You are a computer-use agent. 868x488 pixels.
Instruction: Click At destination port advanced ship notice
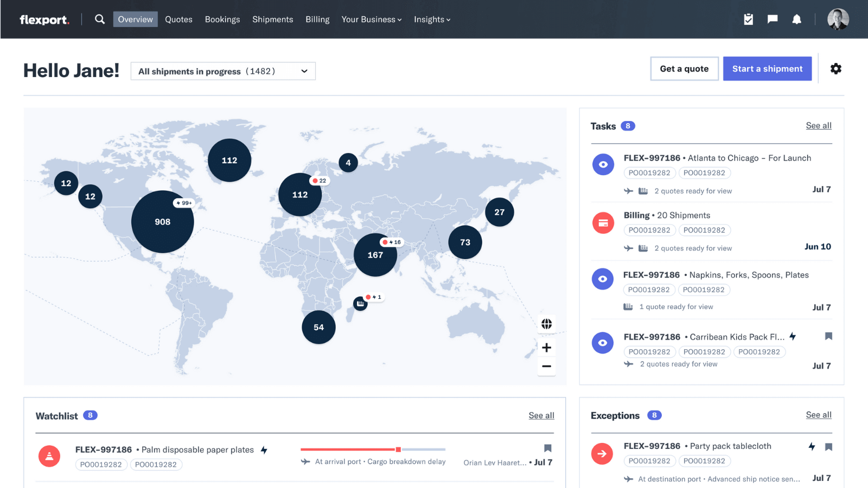click(x=719, y=479)
